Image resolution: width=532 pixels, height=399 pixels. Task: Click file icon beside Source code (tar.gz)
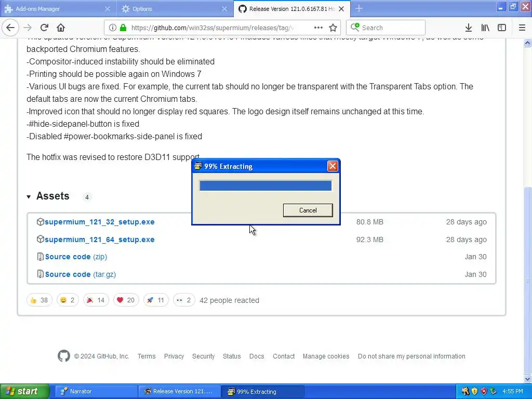coord(41,274)
